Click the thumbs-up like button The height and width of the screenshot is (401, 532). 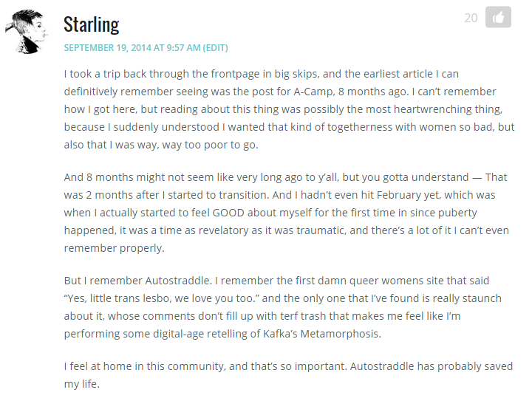498,17
